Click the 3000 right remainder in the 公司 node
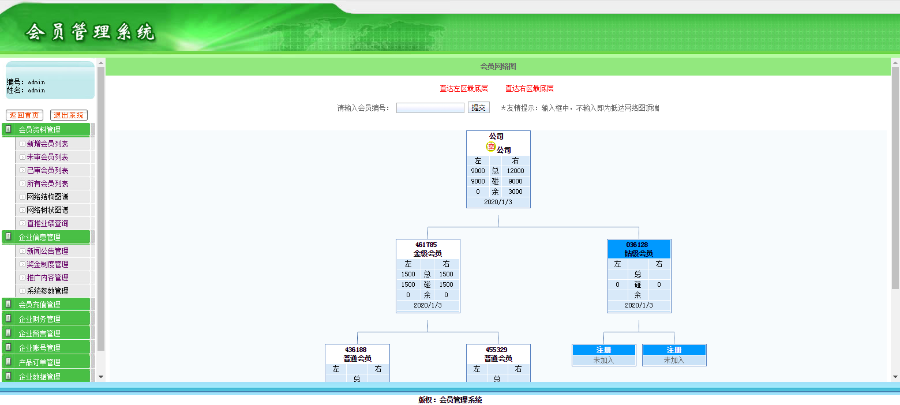 (515, 192)
